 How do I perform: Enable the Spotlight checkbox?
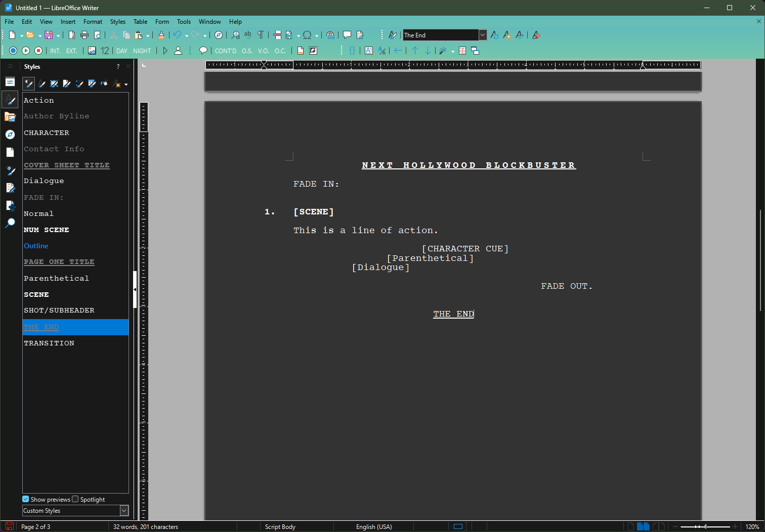(x=75, y=499)
